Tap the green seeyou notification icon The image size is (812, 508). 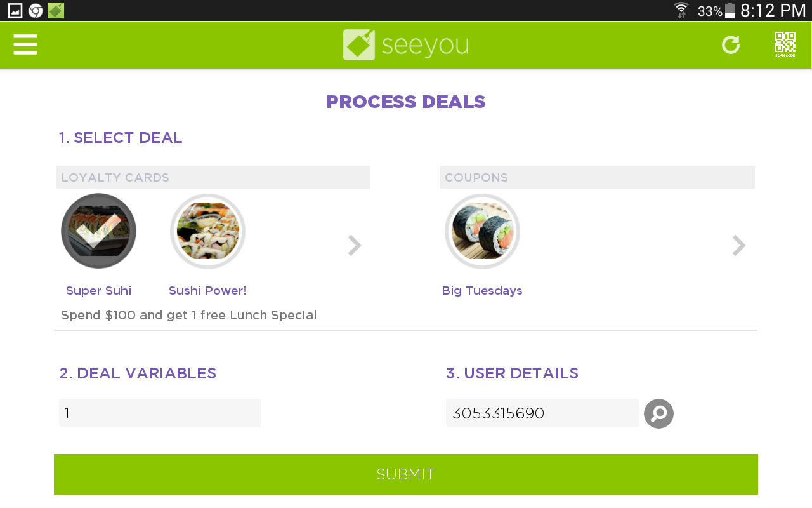56,10
